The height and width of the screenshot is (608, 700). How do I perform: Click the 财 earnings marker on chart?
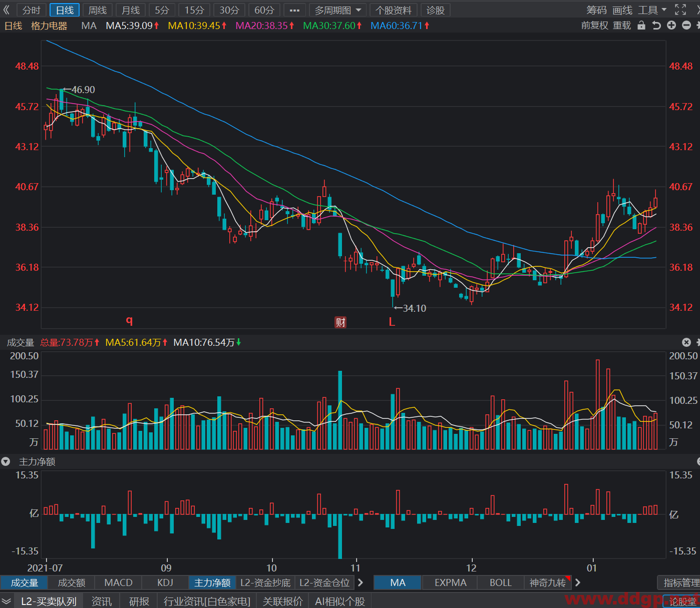(x=340, y=322)
